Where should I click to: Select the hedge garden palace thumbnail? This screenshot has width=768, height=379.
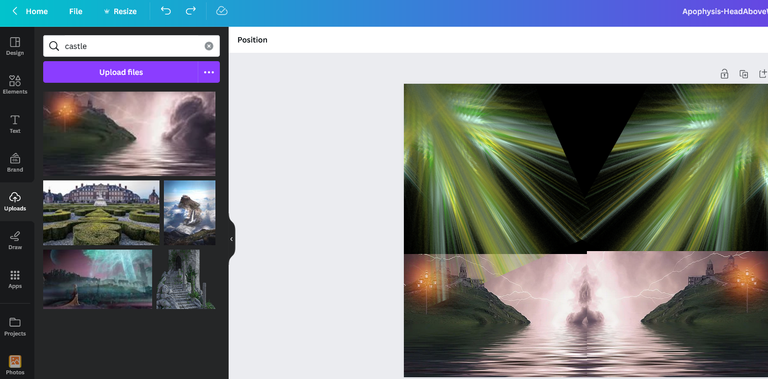[101, 213]
